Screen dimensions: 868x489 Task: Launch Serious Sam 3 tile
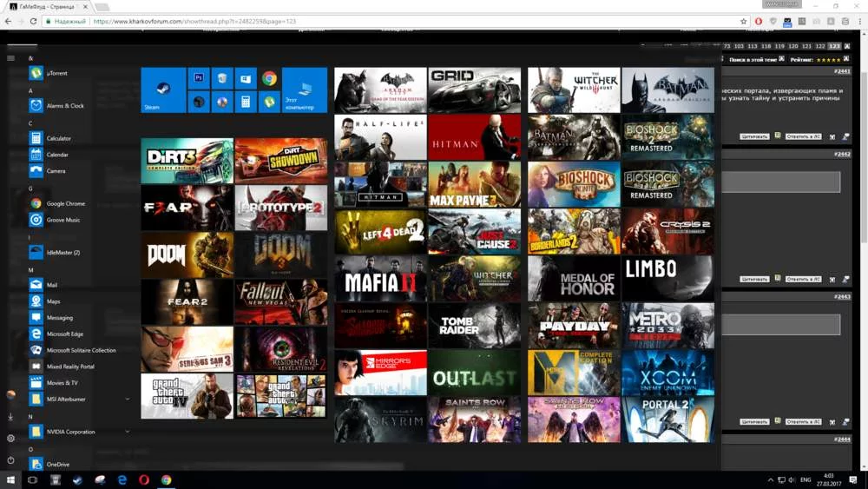pyautogui.click(x=187, y=349)
